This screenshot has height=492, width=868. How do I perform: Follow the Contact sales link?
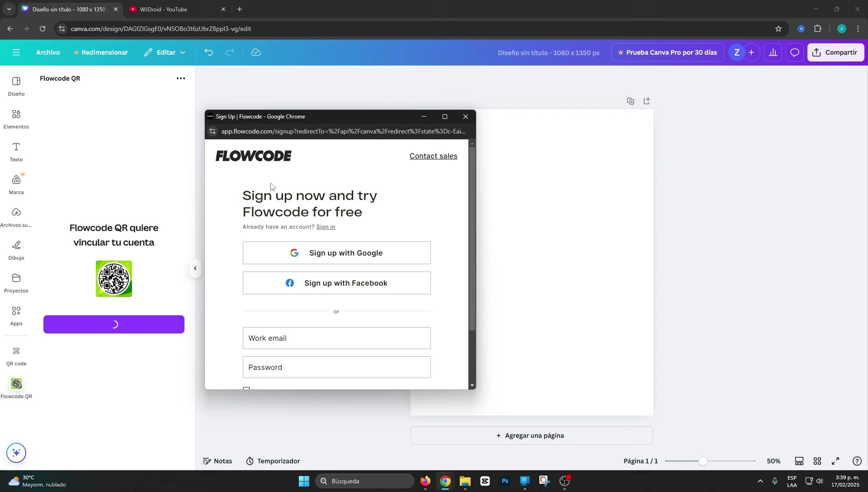433,156
